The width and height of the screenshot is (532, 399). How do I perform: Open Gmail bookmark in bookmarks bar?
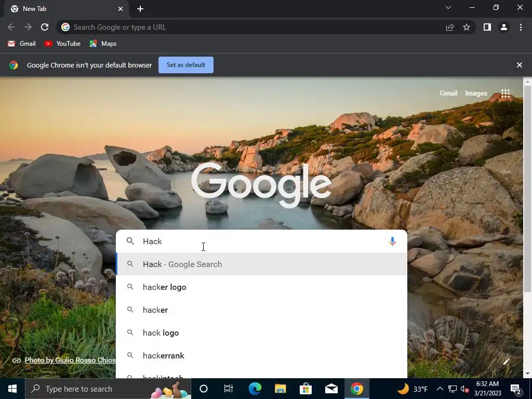(x=22, y=44)
